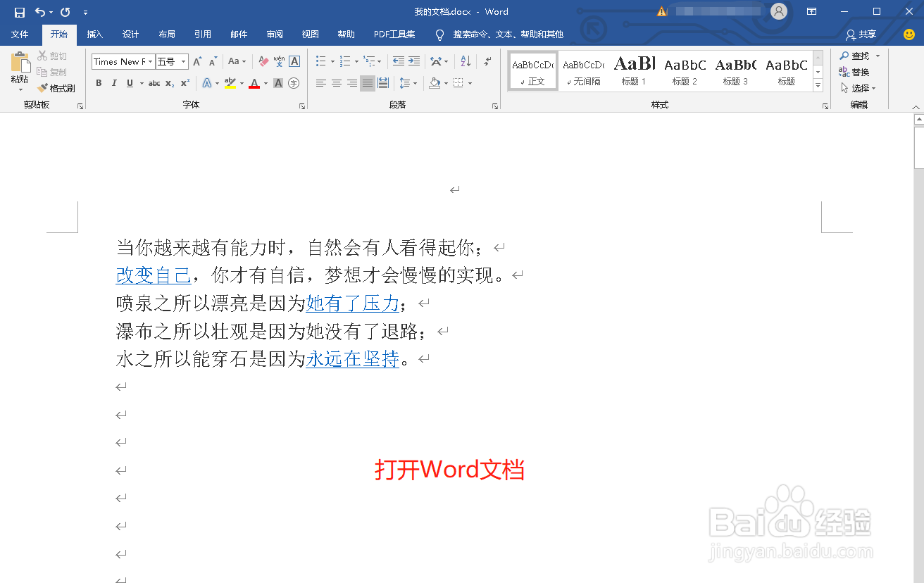Click the Sort (A-Z) icon in paragraph group
924x583 pixels.
(x=464, y=61)
